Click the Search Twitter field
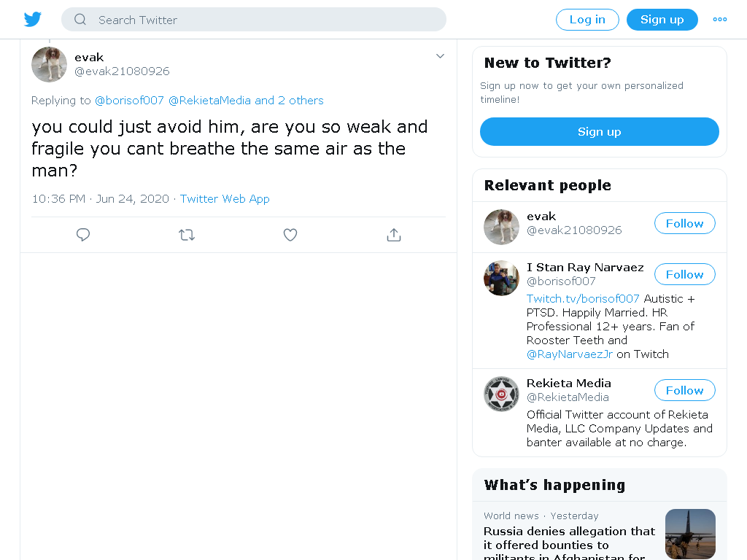 tap(253, 20)
